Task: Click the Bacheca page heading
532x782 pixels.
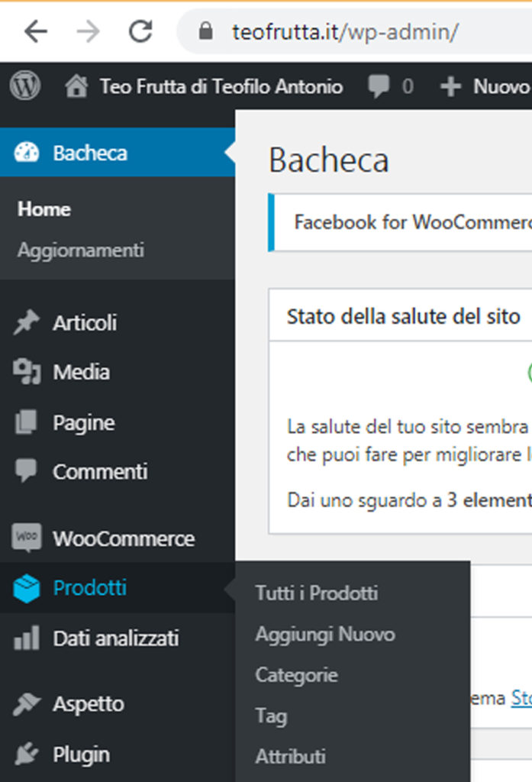Action: 328,160
